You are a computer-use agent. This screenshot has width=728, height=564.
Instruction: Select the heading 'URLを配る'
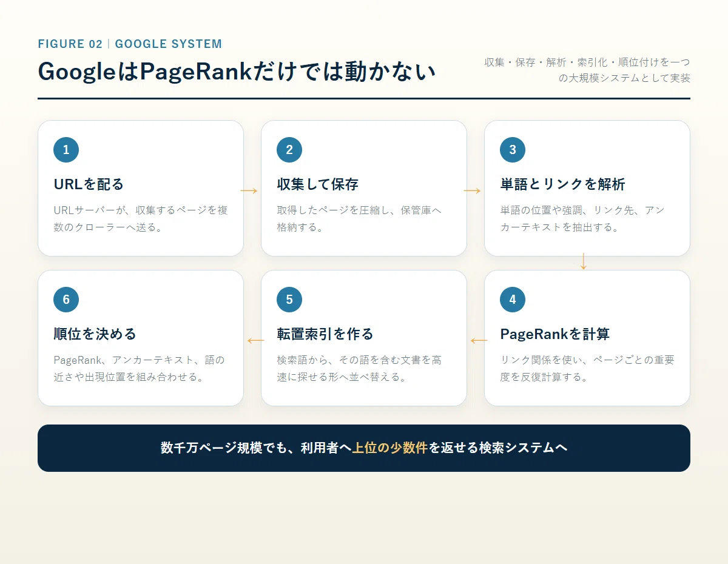point(89,184)
